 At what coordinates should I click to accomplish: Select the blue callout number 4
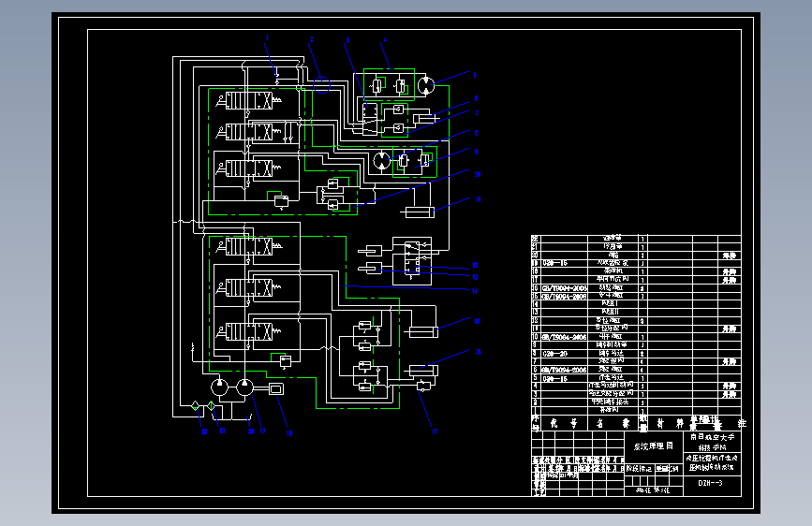pos(385,39)
